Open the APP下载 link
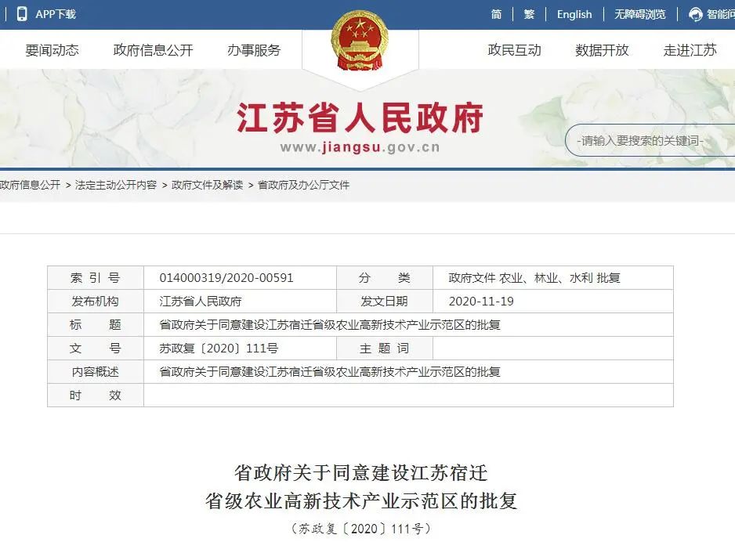The height and width of the screenshot is (560, 735). 56,15
